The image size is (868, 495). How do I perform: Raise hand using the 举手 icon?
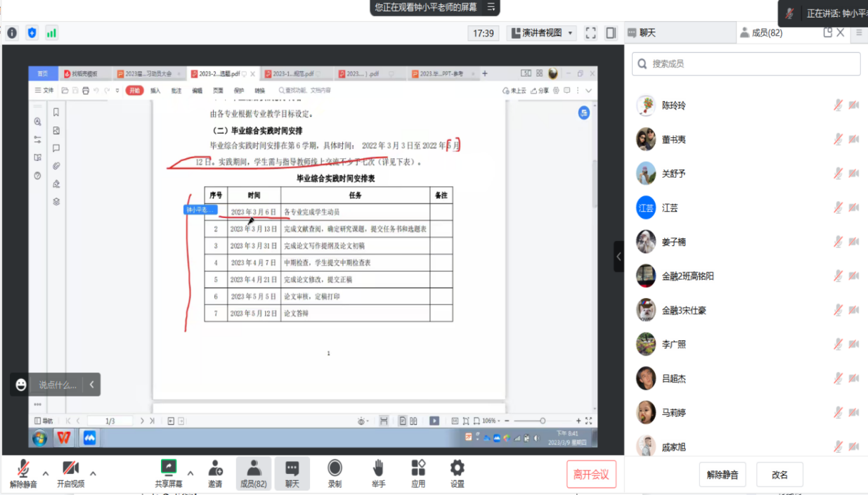tap(378, 468)
